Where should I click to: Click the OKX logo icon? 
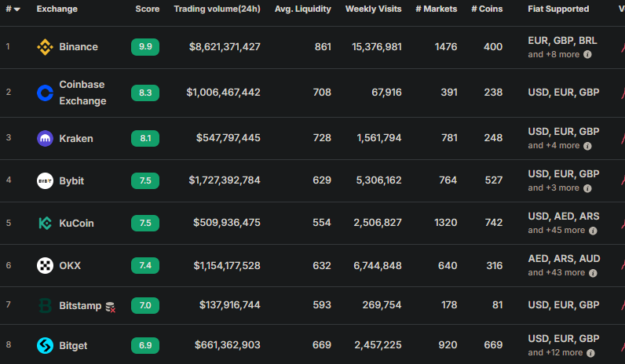[x=45, y=265]
